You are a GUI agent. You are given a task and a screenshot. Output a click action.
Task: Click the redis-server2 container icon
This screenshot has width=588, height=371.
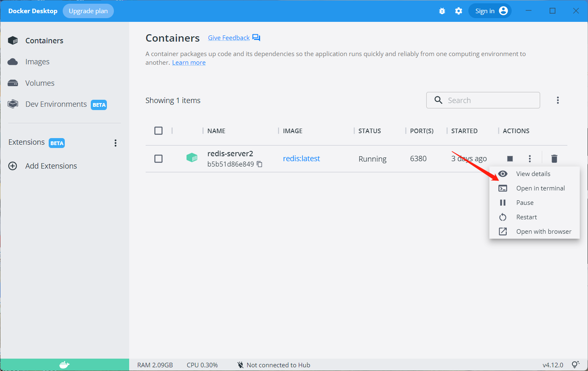point(192,157)
